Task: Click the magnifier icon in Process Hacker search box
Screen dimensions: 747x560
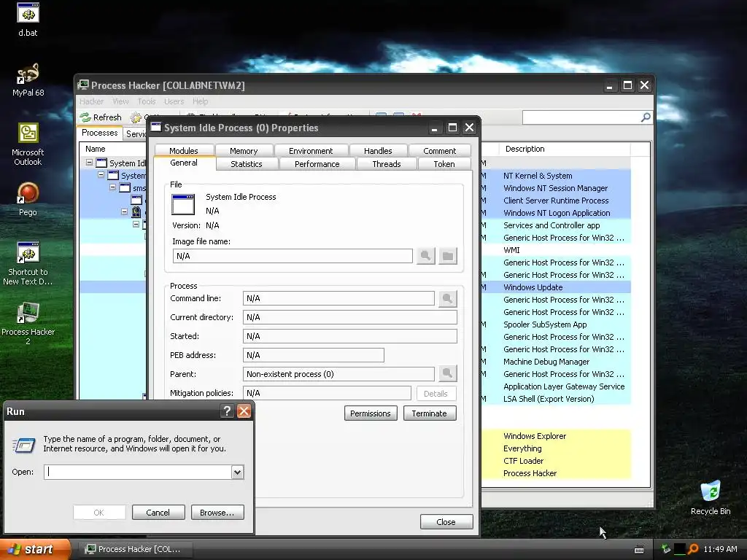Action: (x=646, y=117)
